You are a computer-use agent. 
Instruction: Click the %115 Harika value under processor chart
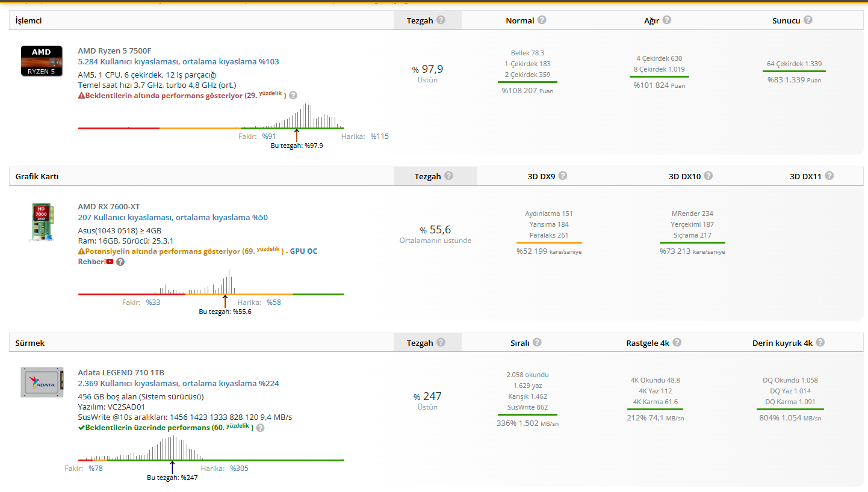coord(379,137)
